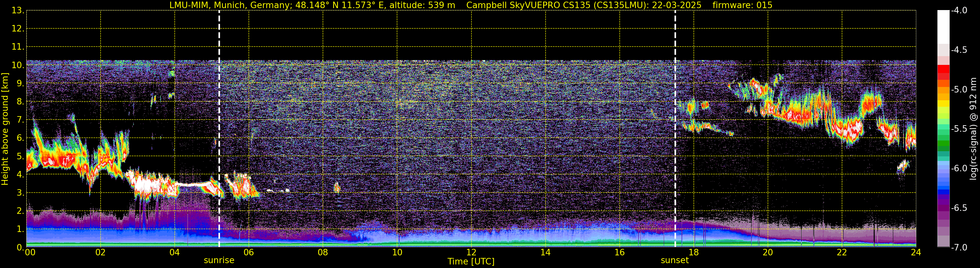Click the colorbar tick label '-6.5'
The image size is (980, 268).
pos(959,208)
